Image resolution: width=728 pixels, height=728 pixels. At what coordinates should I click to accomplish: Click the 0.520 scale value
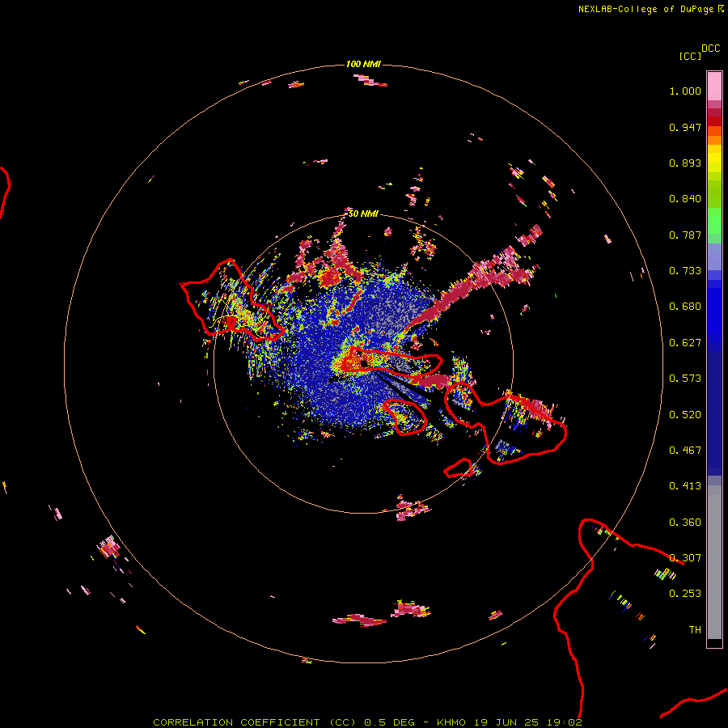[x=685, y=415]
